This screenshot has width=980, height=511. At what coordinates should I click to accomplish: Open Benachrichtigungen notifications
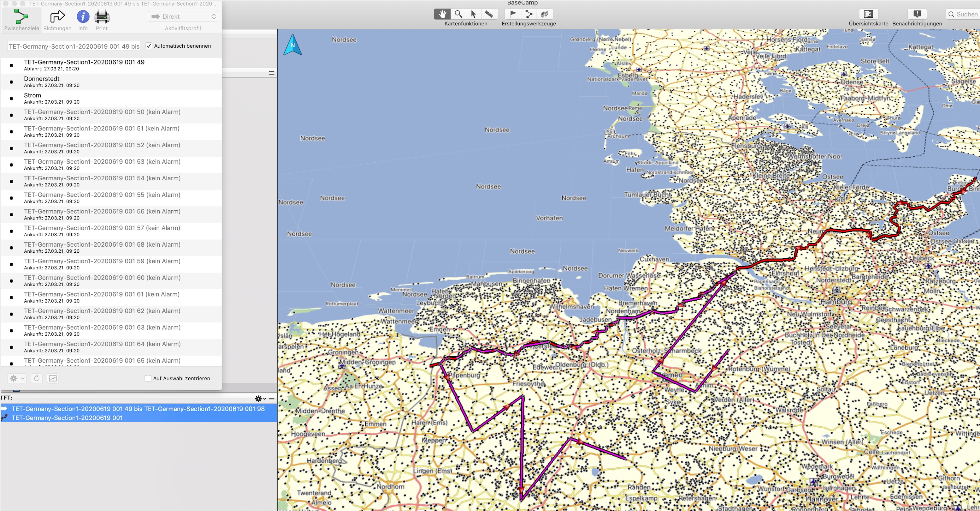[917, 14]
